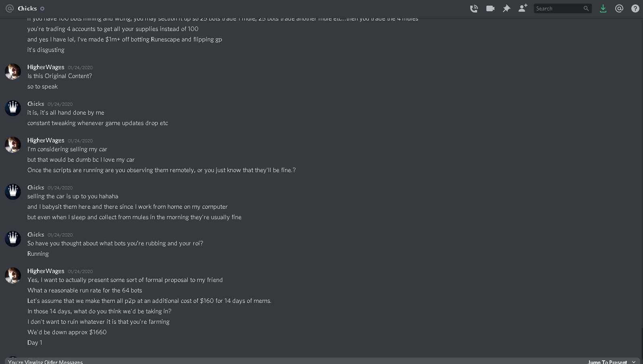This screenshot has height=364, width=643.
Task: Open HigherWages avatar on Original Content message
Action: [13, 72]
